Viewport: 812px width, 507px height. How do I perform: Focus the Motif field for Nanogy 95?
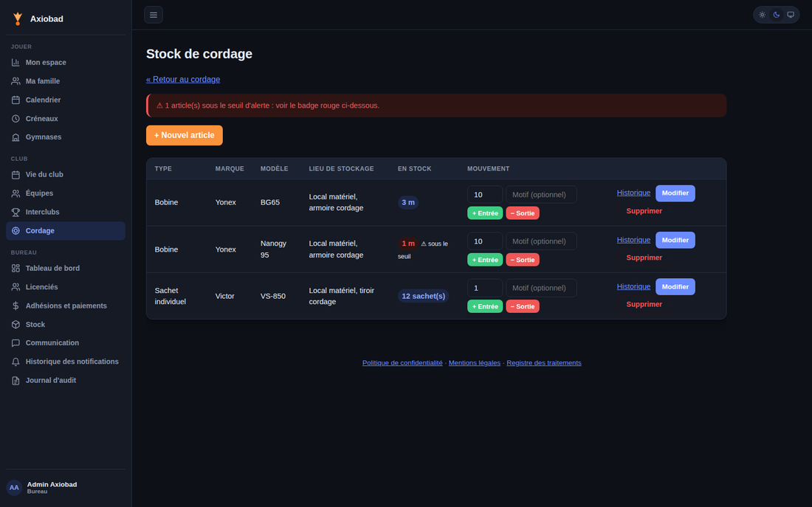pyautogui.click(x=541, y=241)
